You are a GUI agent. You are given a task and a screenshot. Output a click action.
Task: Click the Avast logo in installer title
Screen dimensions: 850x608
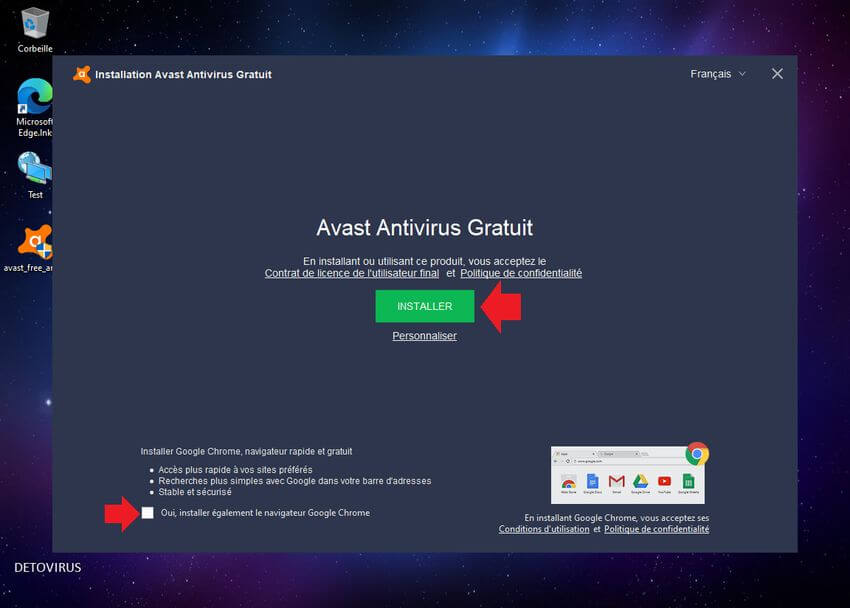click(x=82, y=74)
